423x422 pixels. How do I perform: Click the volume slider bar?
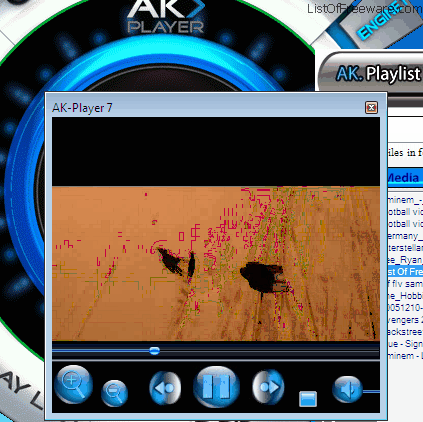(371, 391)
